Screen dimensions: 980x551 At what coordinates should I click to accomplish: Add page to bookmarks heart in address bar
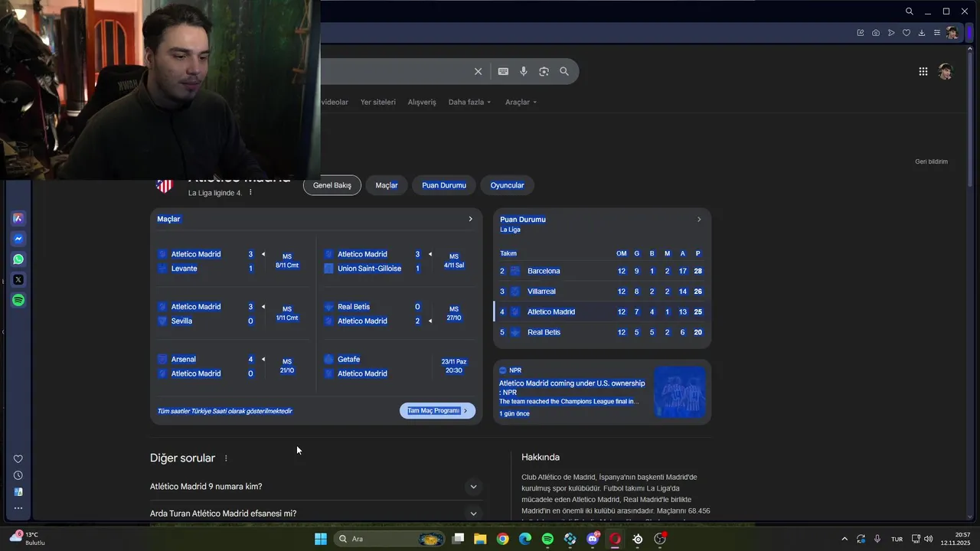(906, 33)
